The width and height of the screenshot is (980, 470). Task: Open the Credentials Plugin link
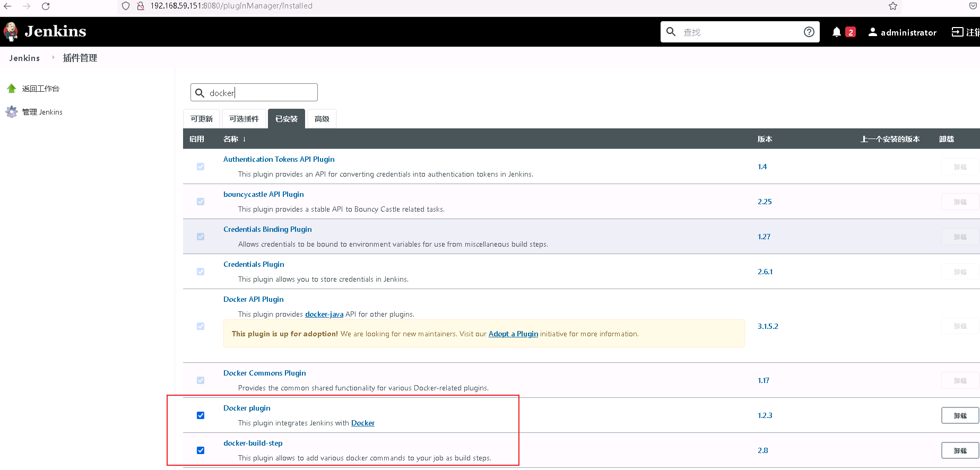point(254,264)
